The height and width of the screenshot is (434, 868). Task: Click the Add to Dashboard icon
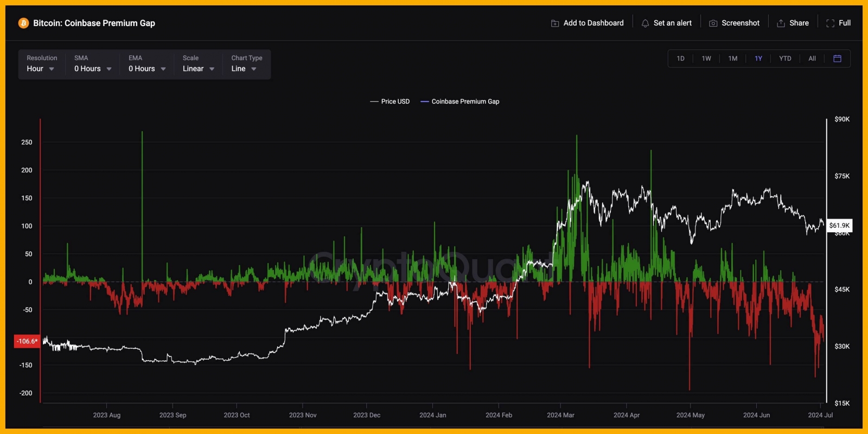click(x=555, y=23)
